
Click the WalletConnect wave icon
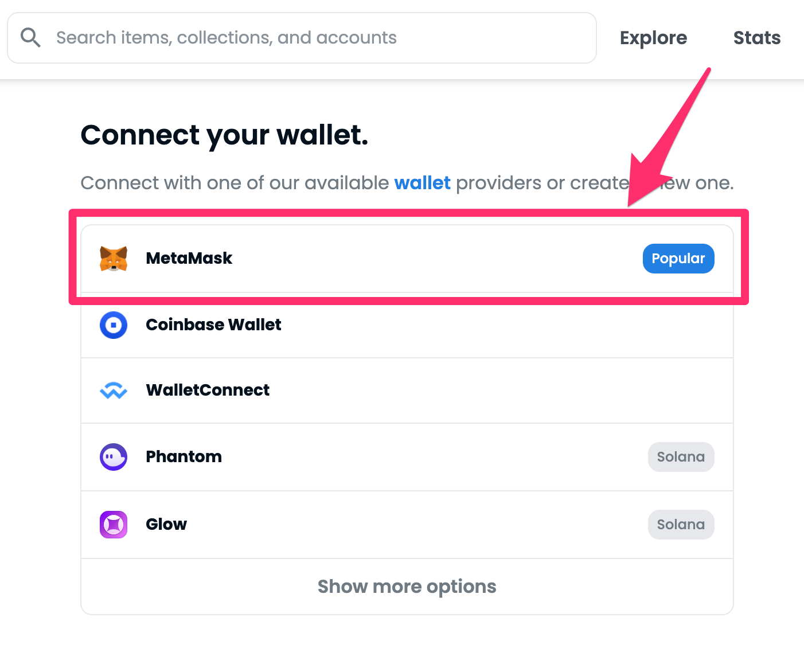tap(114, 390)
